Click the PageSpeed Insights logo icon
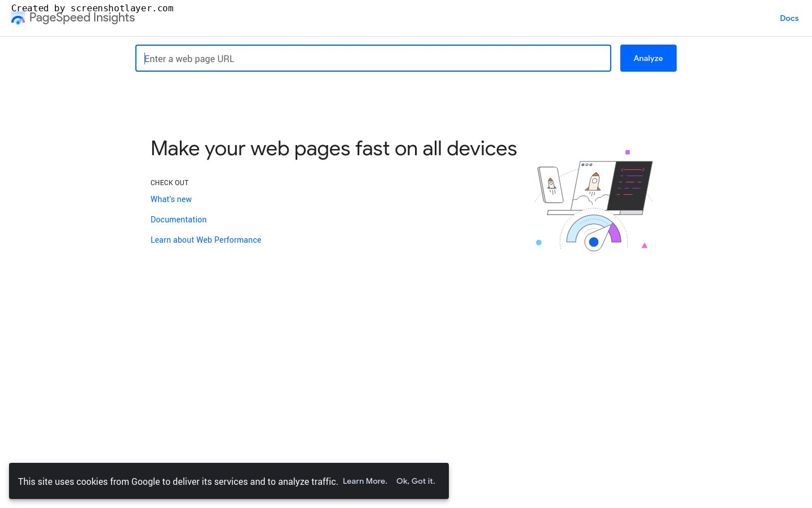Image resolution: width=812 pixels, height=508 pixels. [x=18, y=19]
